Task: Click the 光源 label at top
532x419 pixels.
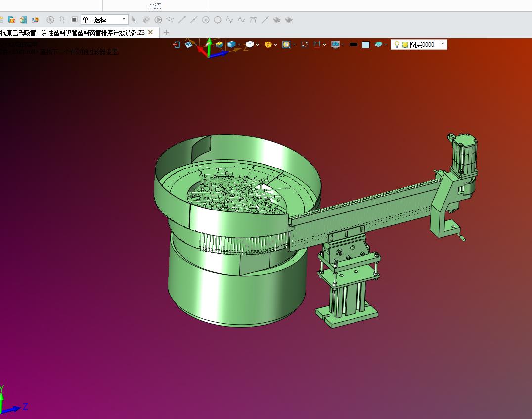Action: [x=155, y=6]
